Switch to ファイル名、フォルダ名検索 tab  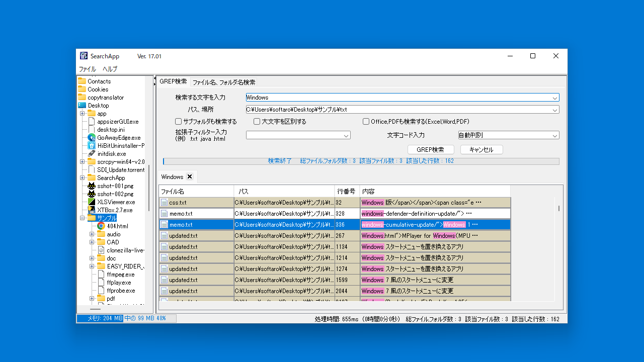tap(224, 82)
